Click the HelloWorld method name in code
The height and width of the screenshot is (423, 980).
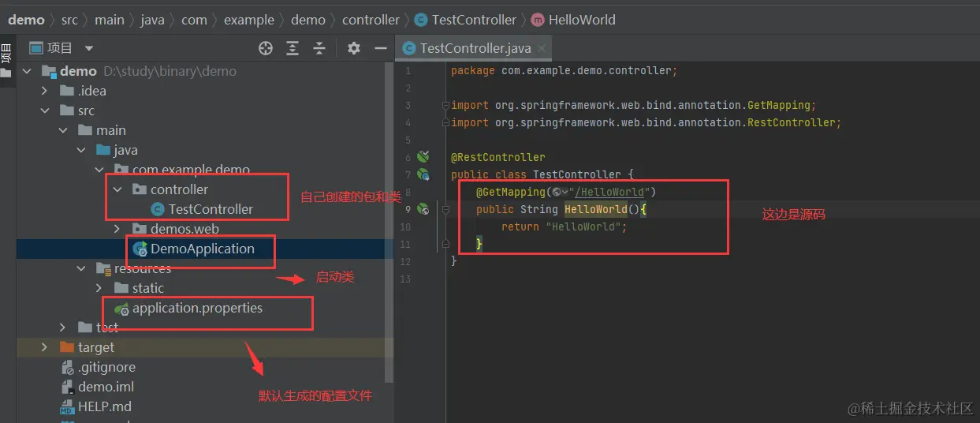(596, 209)
